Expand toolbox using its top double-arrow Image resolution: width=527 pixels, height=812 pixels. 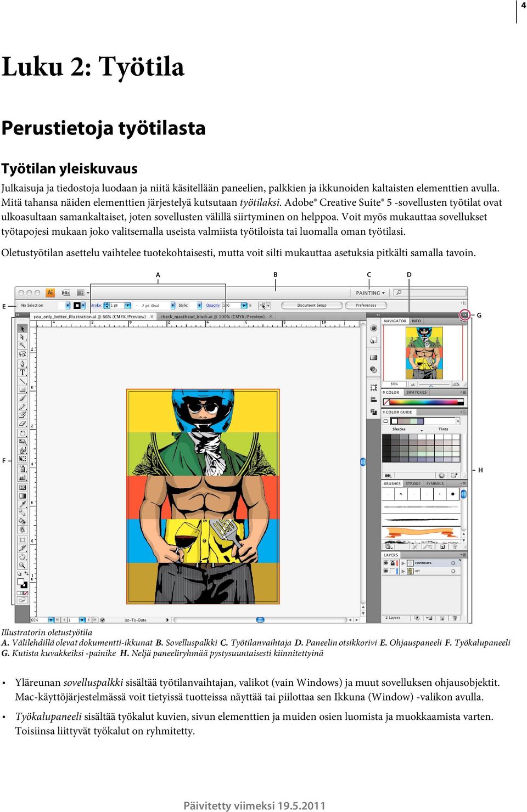coord(18,315)
